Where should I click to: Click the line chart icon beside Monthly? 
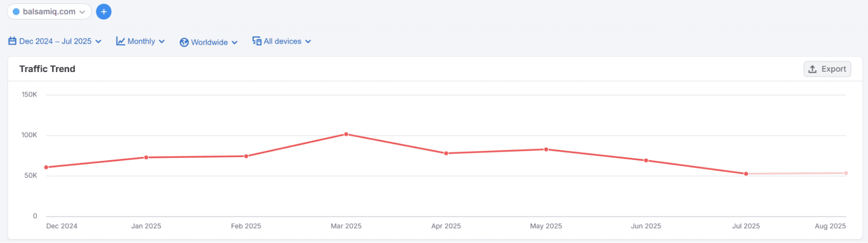(x=121, y=41)
